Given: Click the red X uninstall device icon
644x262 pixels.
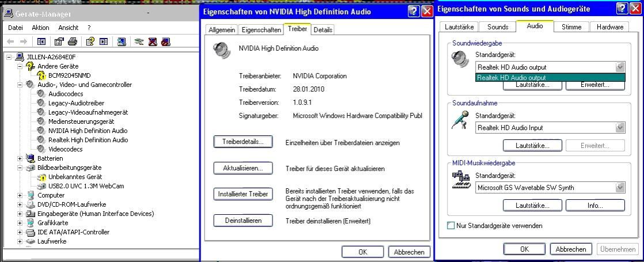Looking at the screenshot, I should 153,41.
